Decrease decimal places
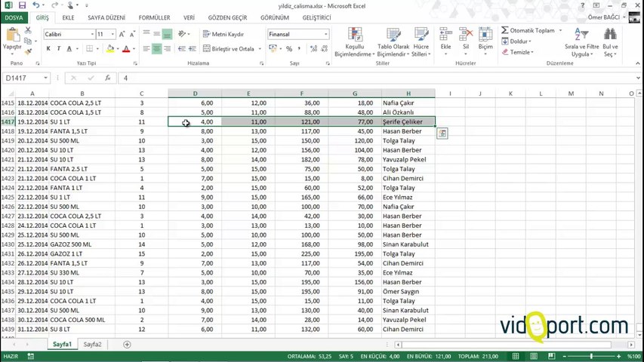The height and width of the screenshot is (362, 644). (x=325, y=48)
